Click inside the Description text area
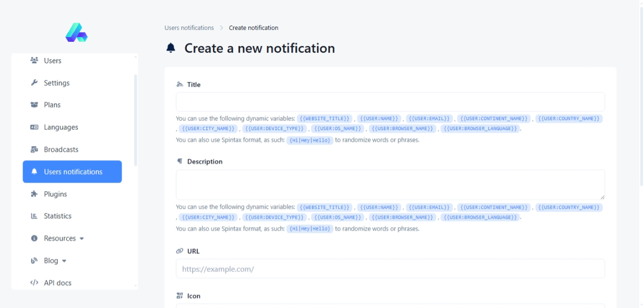The height and width of the screenshot is (308, 644). 390,184
